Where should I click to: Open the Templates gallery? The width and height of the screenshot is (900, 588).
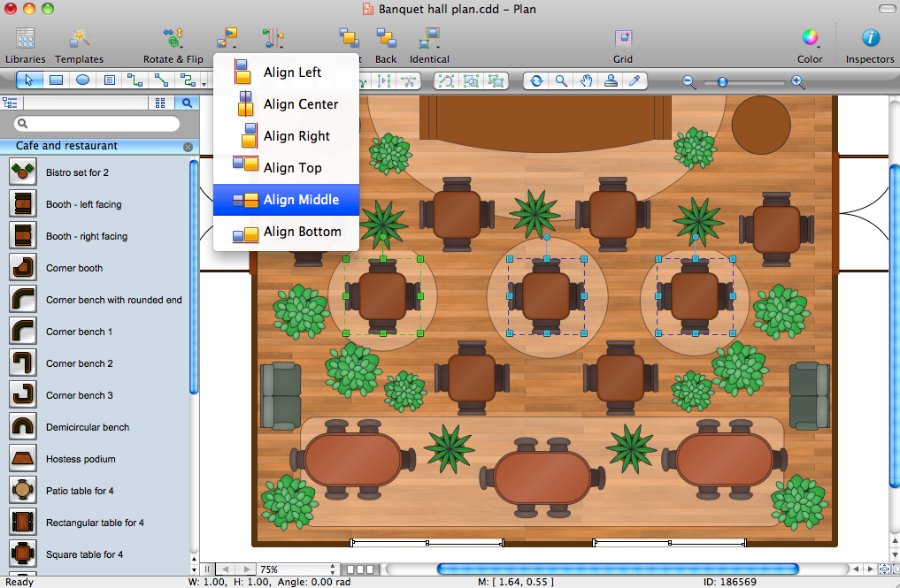79,45
